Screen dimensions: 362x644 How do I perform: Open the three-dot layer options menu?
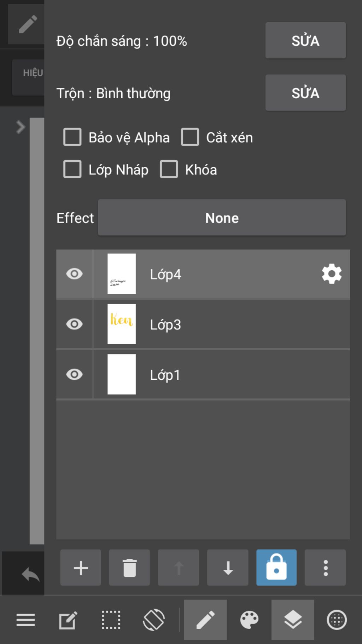[325, 568]
